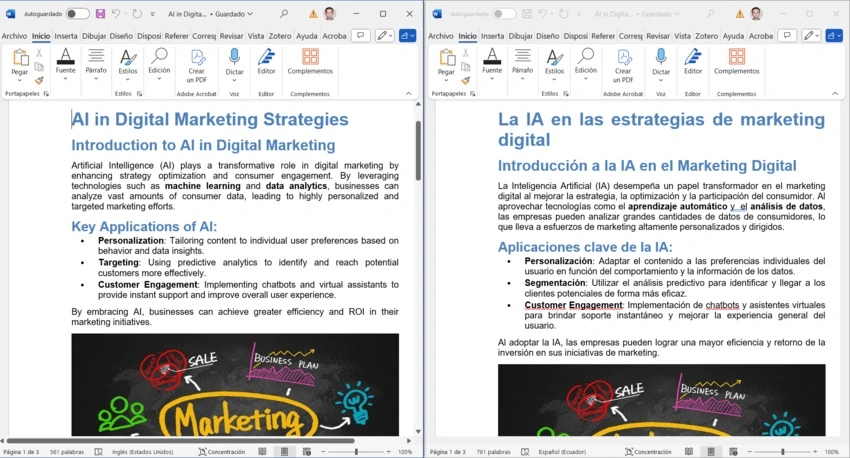Image resolution: width=850 pixels, height=458 pixels.
Task: Click Concentración in the left window status bar
Action: point(222,451)
